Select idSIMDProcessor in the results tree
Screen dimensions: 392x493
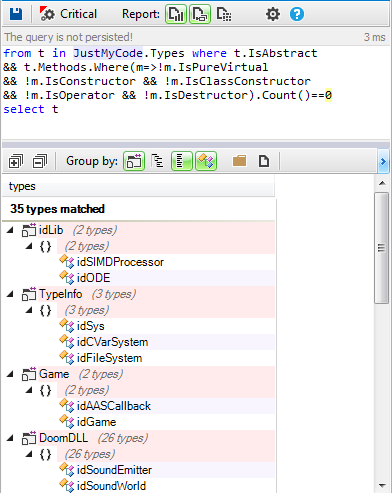[x=120, y=262]
